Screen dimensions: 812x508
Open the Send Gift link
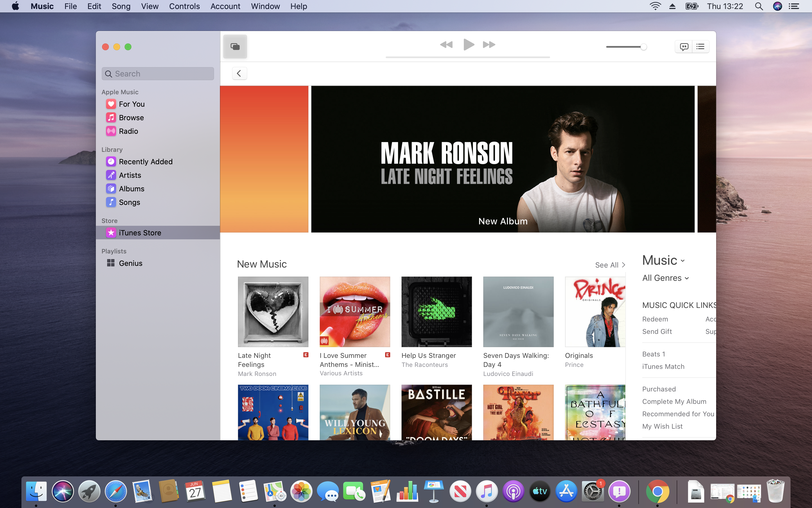[657, 332]
